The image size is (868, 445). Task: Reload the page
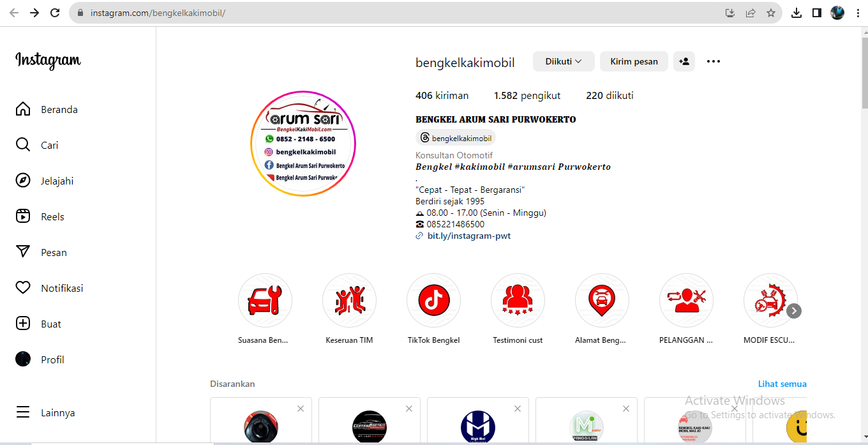55,13
